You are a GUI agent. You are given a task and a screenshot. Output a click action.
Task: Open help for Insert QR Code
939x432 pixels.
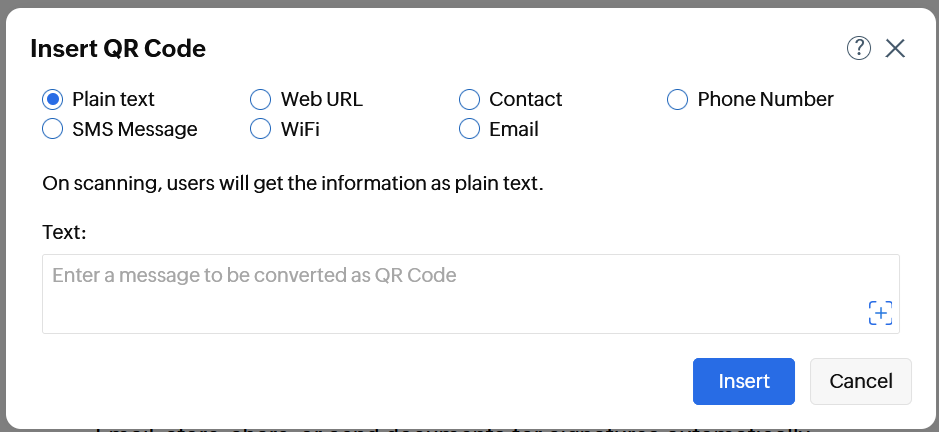point(858,48)
